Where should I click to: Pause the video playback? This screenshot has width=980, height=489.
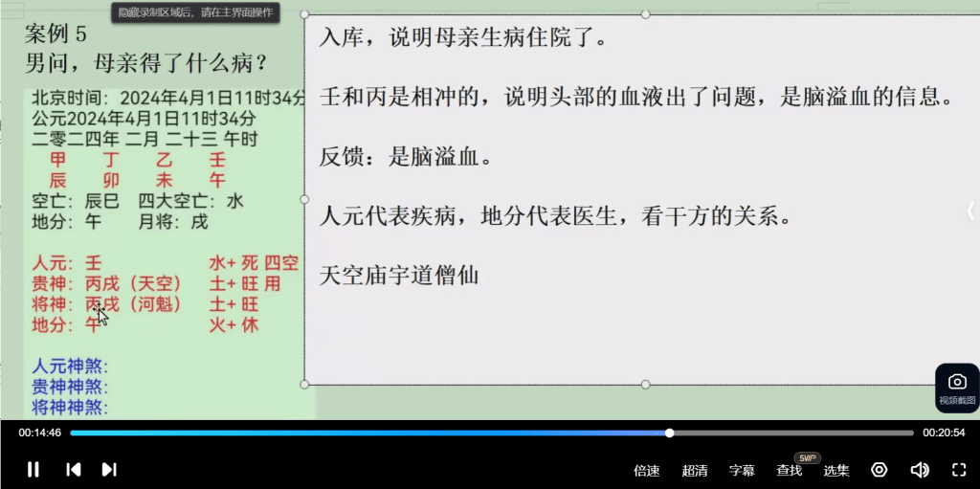(x=33, y=469)
